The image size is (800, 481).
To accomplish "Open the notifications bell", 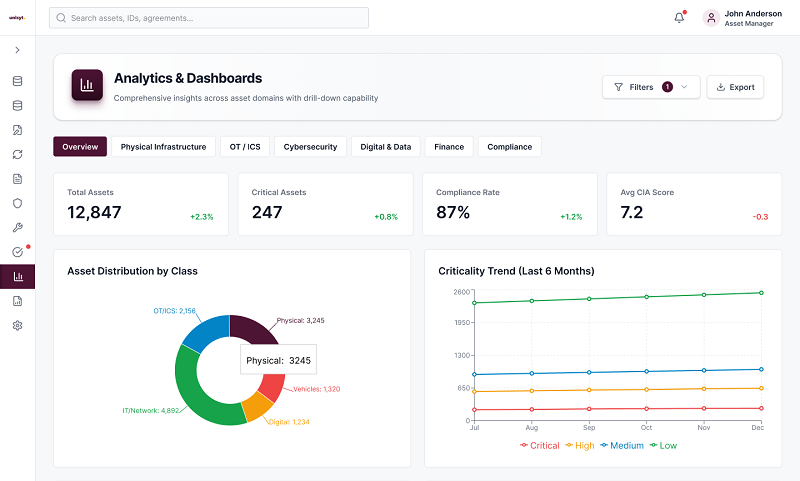I will pyautogui.click(x=679, y=18).
